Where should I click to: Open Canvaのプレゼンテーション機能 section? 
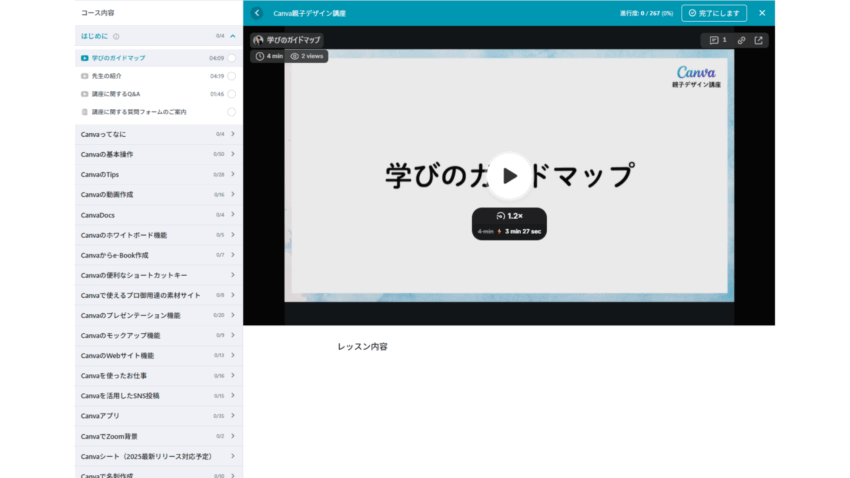coord(158,315)
